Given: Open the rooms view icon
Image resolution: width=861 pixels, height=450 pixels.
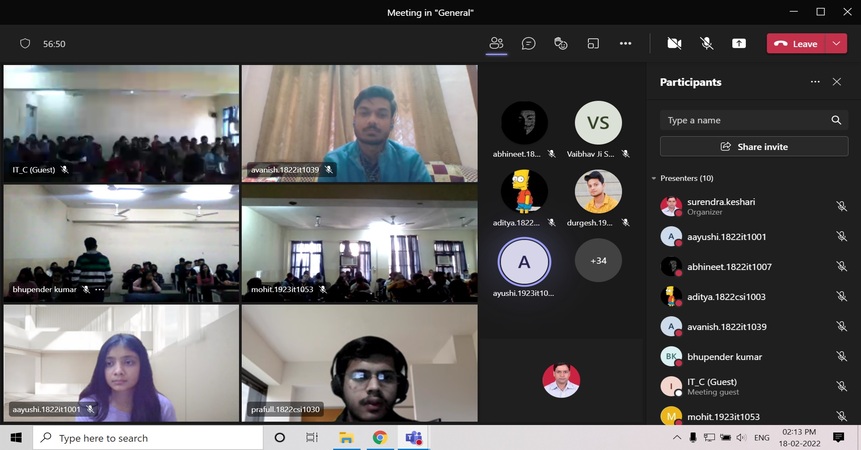Looking at the screenshot, I should (593, 44).
